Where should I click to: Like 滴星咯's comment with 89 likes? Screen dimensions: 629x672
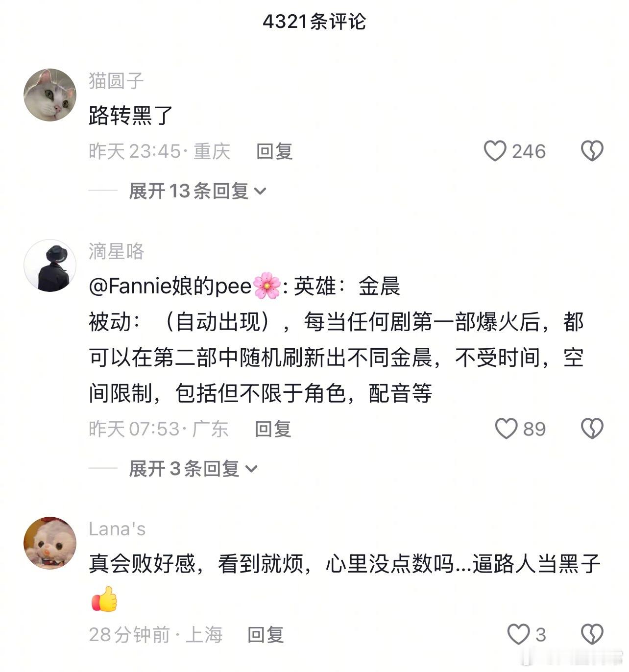point(506,429)
